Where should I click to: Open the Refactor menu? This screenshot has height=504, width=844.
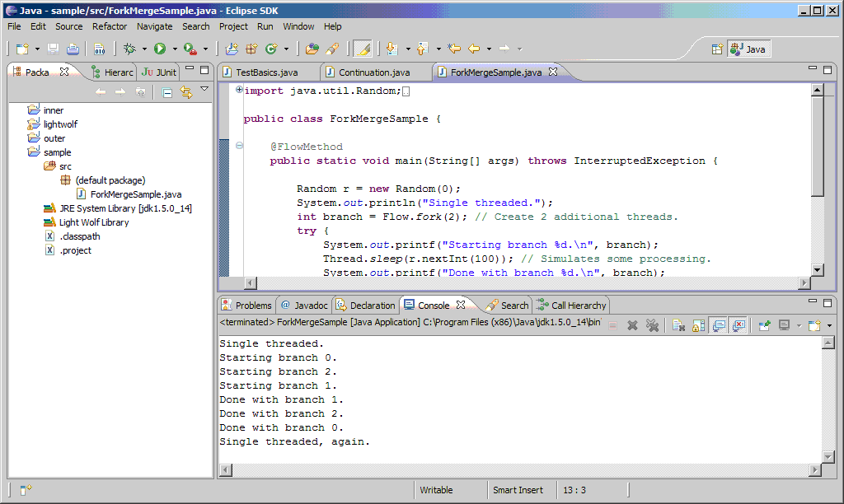(x=110, y=26)
